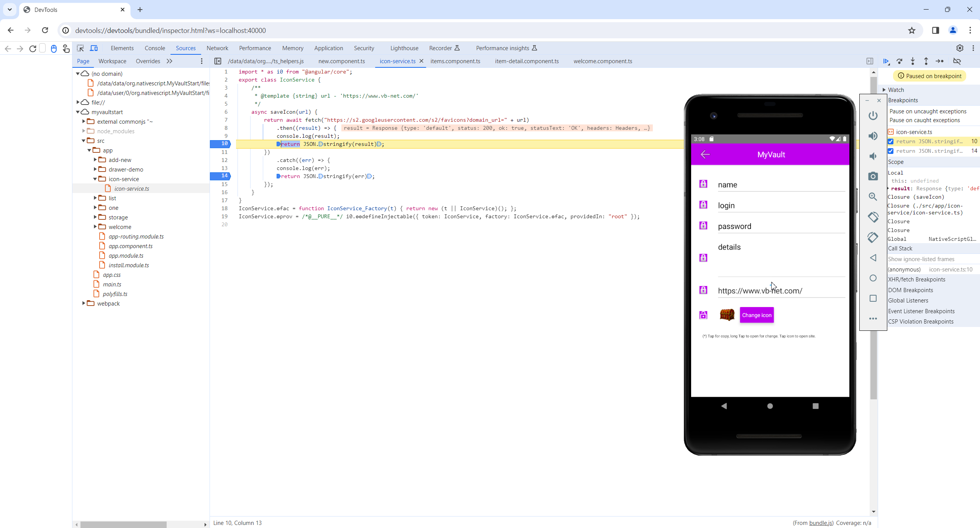Click the file tree horizontal scrollbar
The width and height of the screenshot is (980, 528).
coord(123,525)
